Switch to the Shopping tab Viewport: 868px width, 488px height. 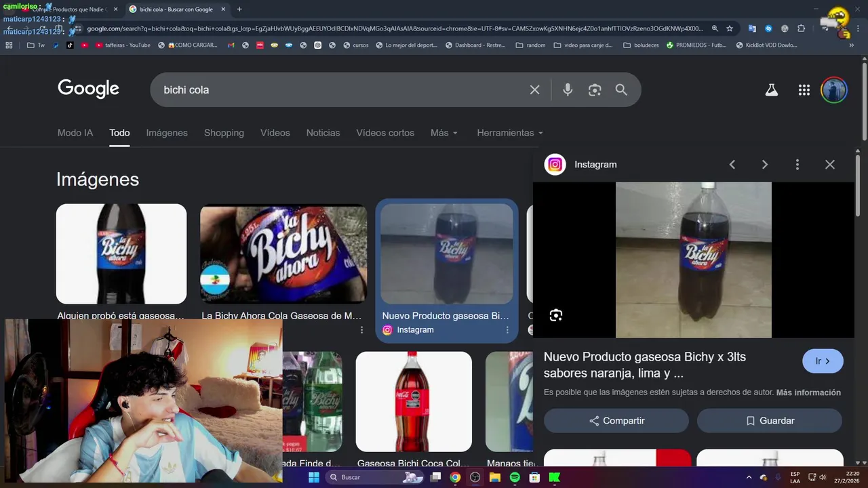224,133
